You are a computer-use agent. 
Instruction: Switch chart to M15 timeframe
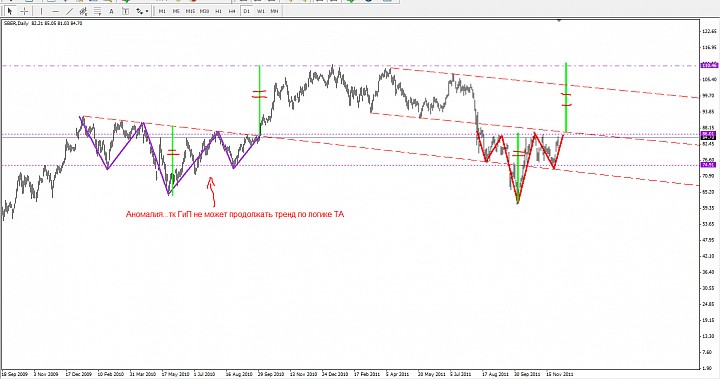(x=190, y=11)
